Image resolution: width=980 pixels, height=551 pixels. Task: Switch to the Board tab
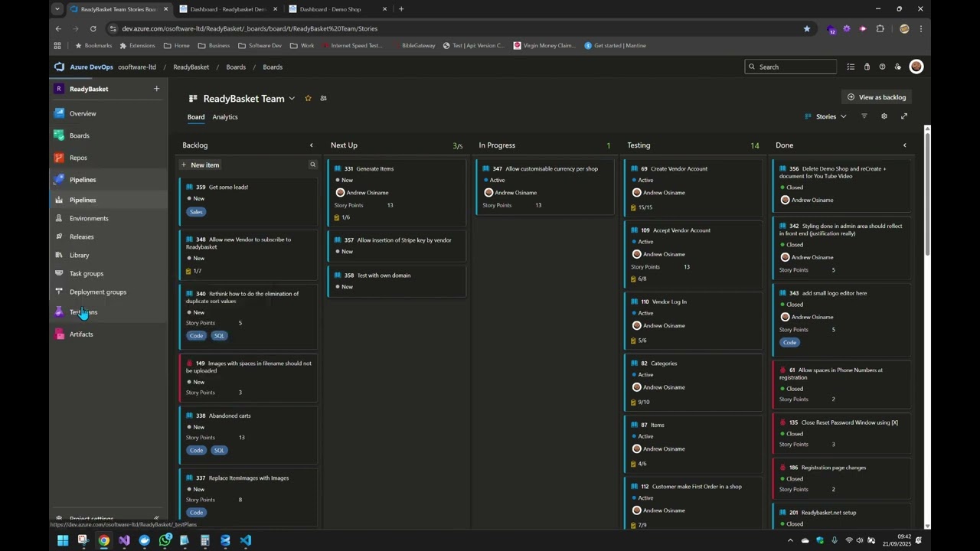click(196, 117)
